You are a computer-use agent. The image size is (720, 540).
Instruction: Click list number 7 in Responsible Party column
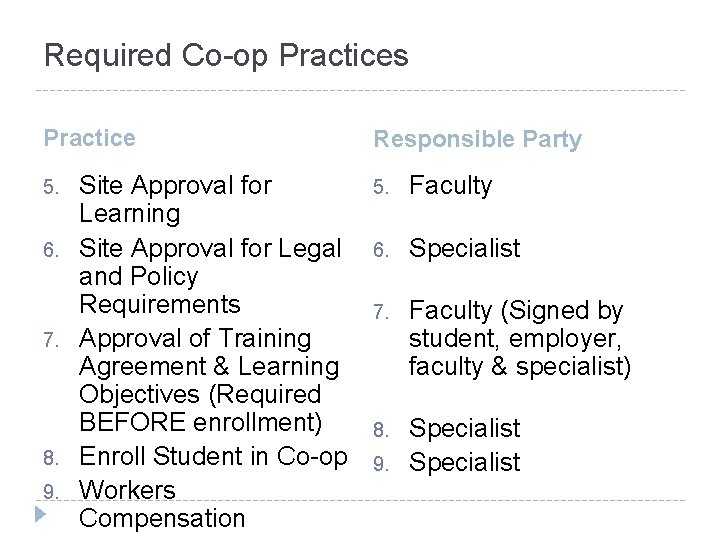tap(381, 312)
